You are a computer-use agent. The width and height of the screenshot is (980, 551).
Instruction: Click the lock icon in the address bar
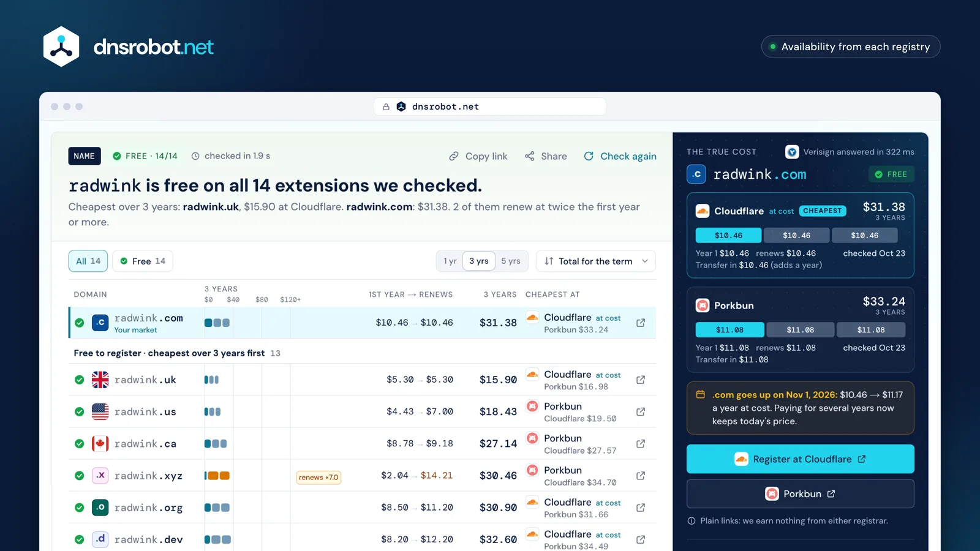386,107
